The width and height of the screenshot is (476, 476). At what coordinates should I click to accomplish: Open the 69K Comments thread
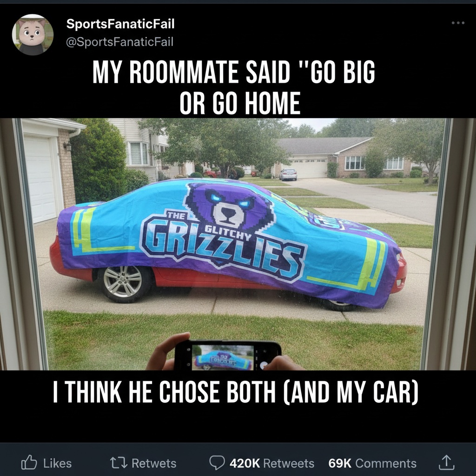[372, 463]
